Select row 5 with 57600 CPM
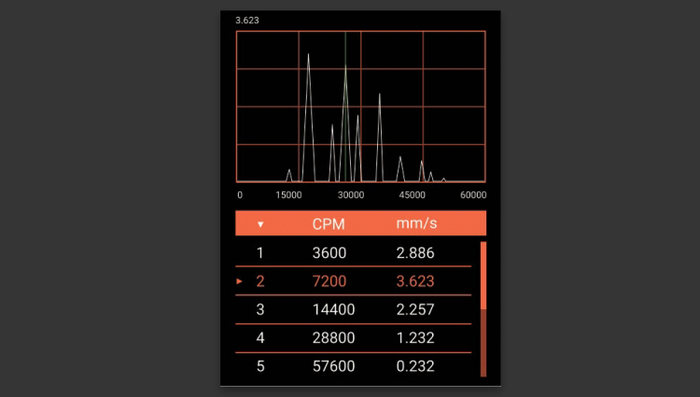This screenshot has height=397, width=700. coord(353,366)
